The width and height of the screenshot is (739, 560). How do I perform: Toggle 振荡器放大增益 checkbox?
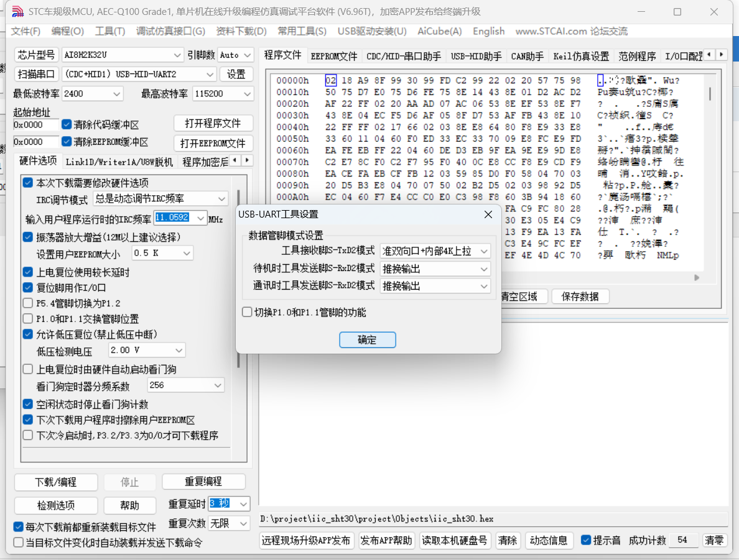(28, 237)
